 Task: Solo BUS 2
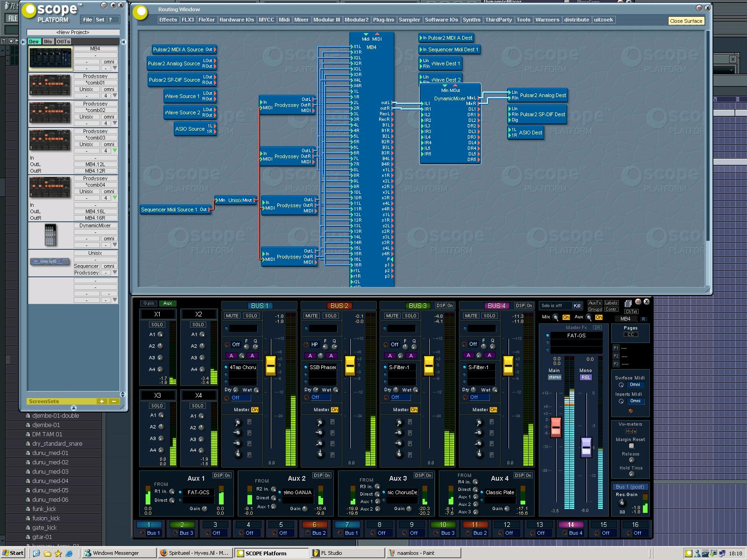point(331,316)
